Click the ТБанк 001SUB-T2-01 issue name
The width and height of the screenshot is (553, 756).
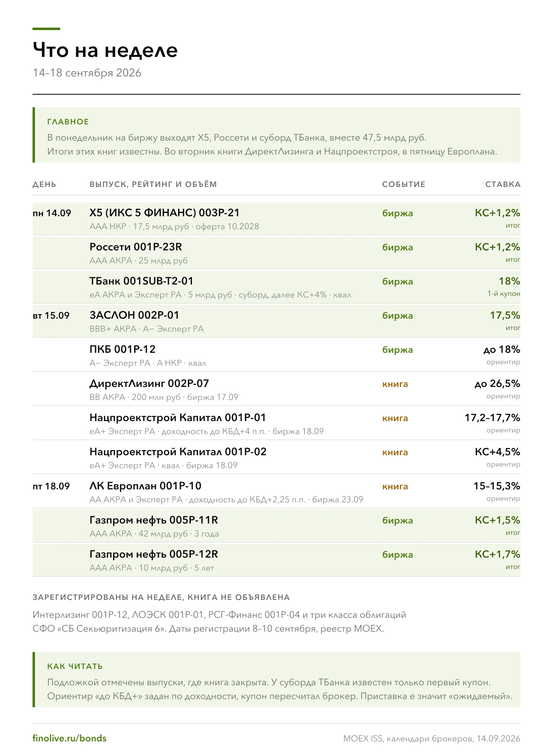pos(142,281)
